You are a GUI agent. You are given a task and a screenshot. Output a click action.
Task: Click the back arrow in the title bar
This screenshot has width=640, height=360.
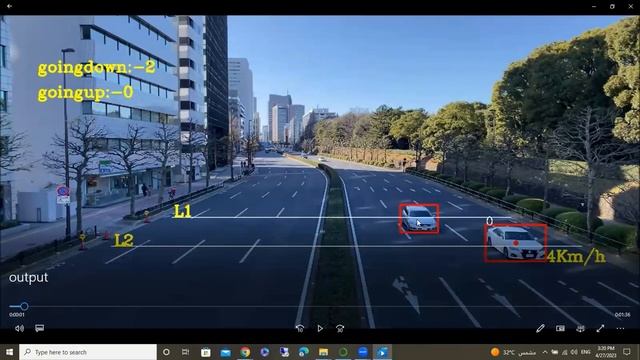[x=9, y=6]
